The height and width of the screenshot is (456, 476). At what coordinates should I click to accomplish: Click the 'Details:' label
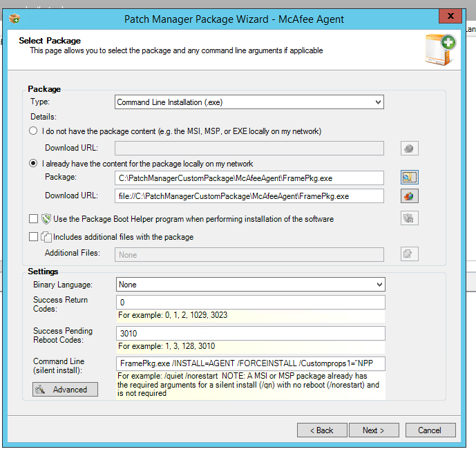44,117
